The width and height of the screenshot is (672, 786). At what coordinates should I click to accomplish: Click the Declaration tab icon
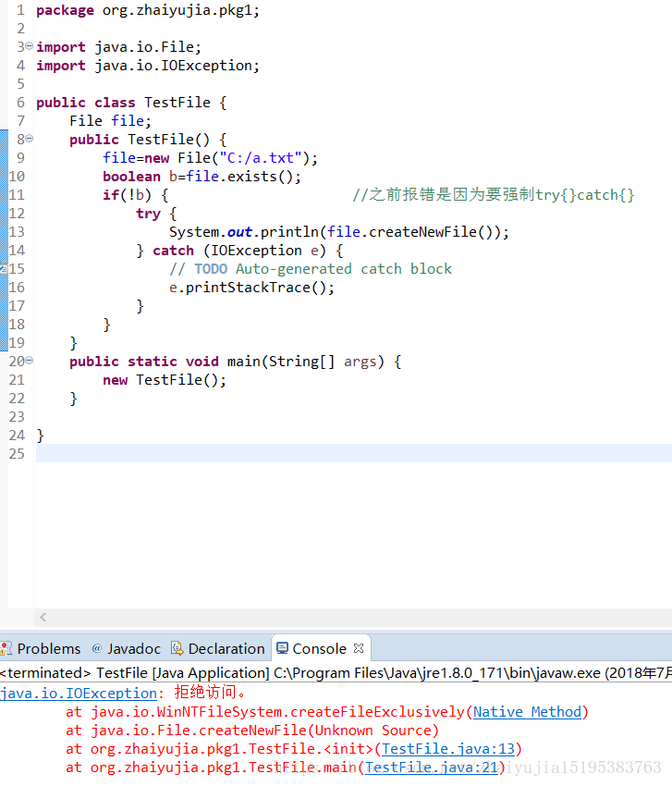click(177, 648)
